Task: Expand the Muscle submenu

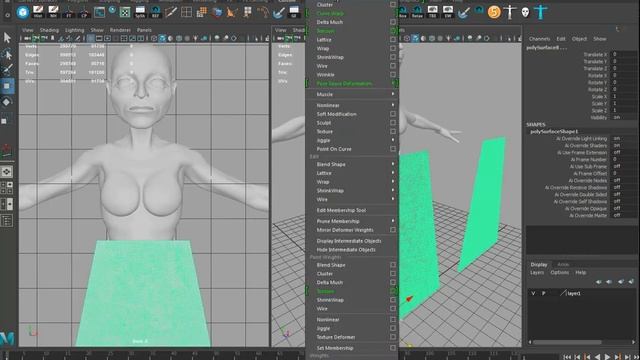Action: point(352,94)
